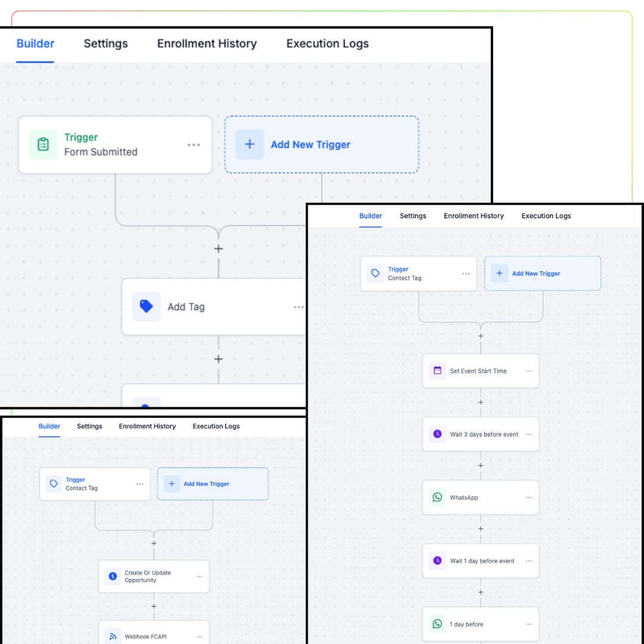Switch to Enrollment History above Set Event Start Time
The image size is (644, 644).
[x=473, y=216]
